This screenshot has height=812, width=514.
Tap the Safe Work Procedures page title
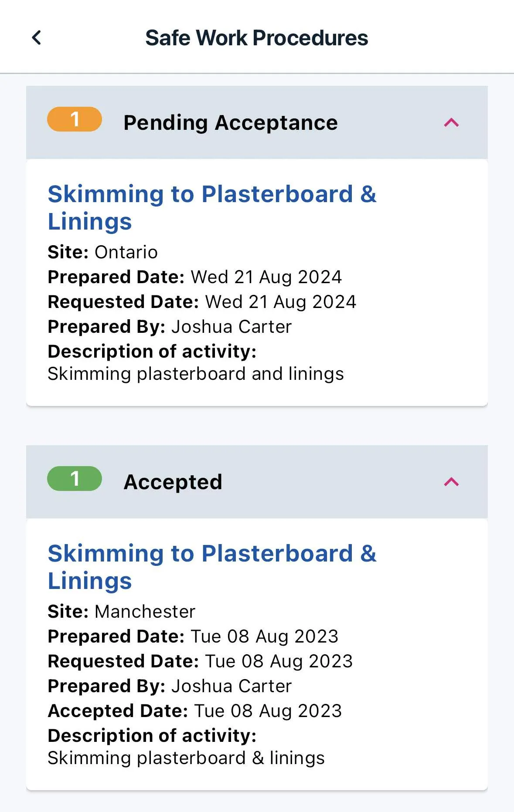(x=256, y=38)
